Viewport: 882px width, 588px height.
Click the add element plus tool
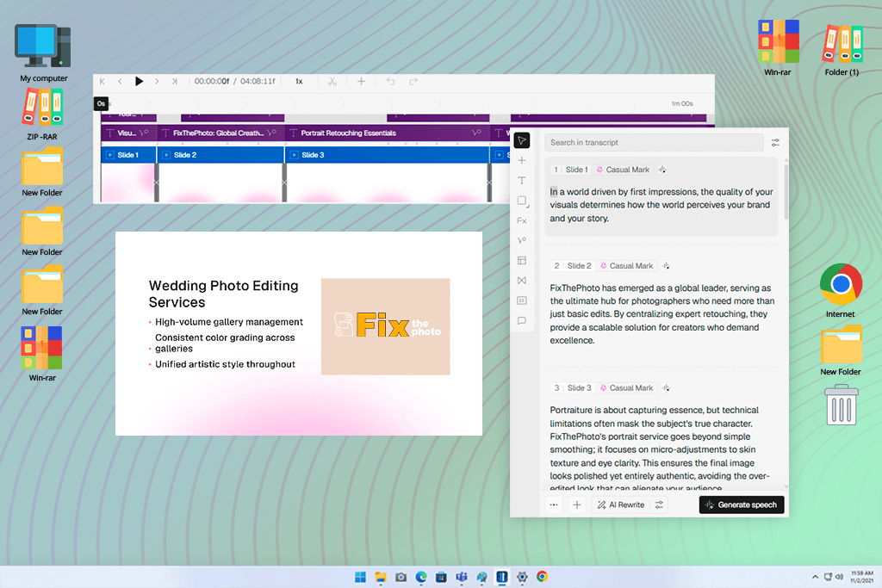[x=522, y=161]
